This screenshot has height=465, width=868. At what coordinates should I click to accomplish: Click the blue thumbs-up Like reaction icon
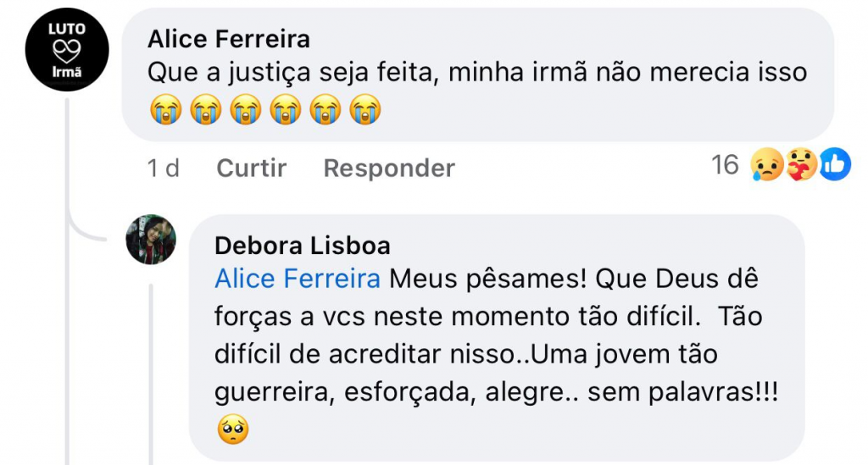834,165
